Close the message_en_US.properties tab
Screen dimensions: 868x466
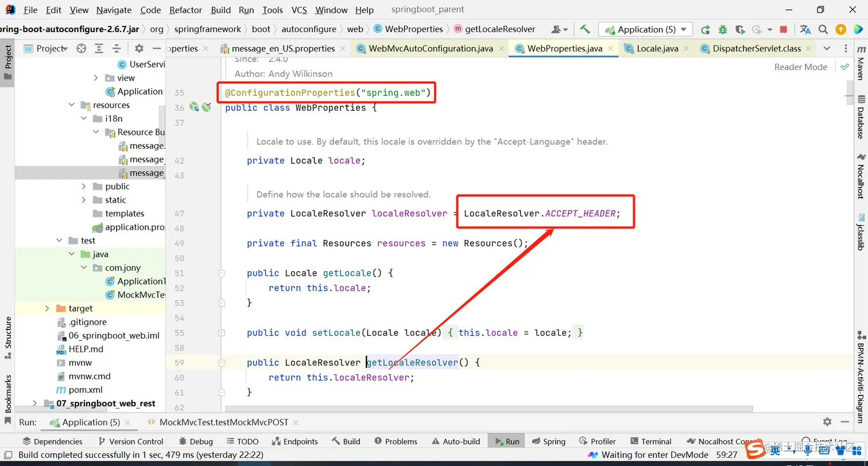coord(343,49)
